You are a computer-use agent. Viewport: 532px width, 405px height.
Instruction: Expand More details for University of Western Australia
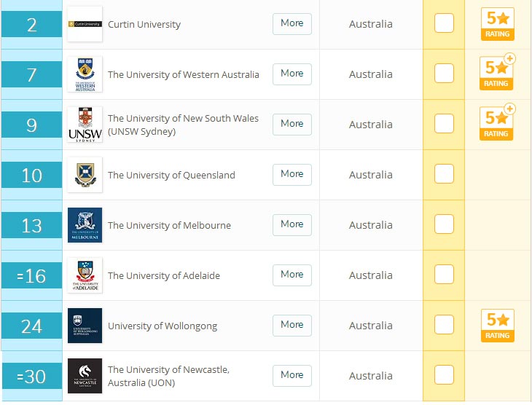click(292, 74)
